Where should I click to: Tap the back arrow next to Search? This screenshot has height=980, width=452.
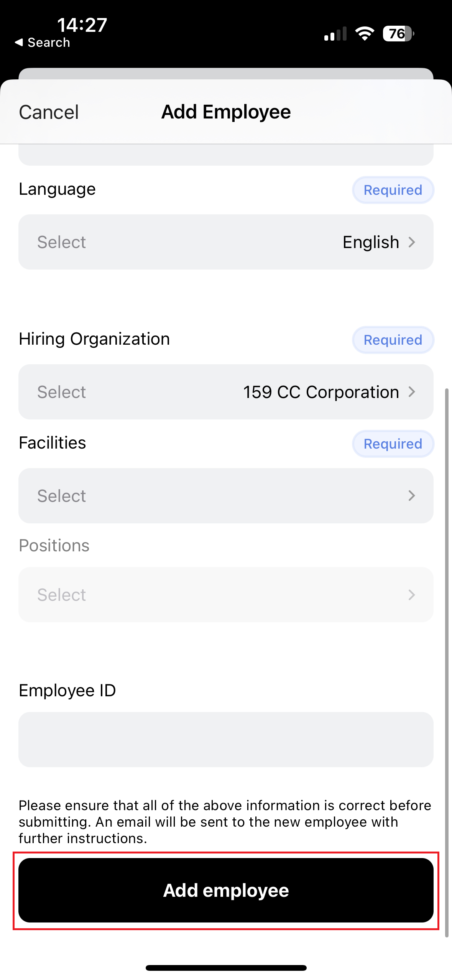click(x=19, y=42)
